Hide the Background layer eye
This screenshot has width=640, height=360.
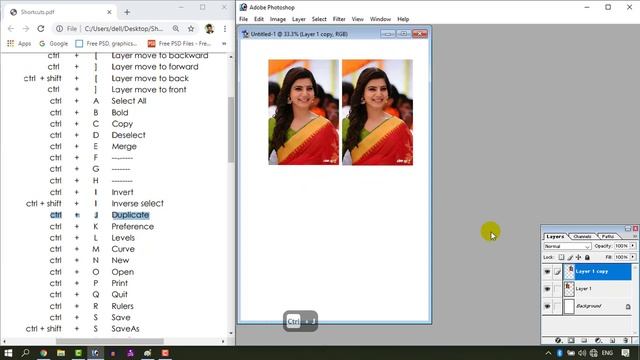(x=547, y=306)
